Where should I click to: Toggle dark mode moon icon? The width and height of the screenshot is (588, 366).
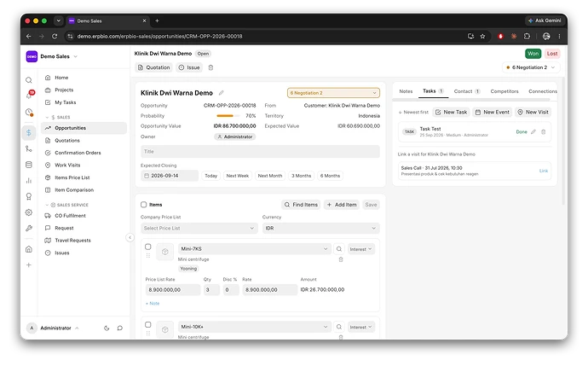pos(107,328)
